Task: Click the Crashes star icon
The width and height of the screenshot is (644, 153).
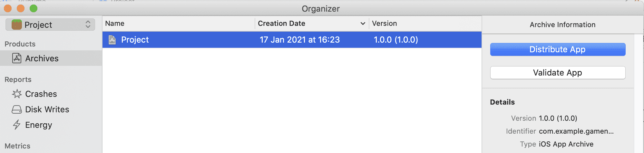Action: coord(17,94)
